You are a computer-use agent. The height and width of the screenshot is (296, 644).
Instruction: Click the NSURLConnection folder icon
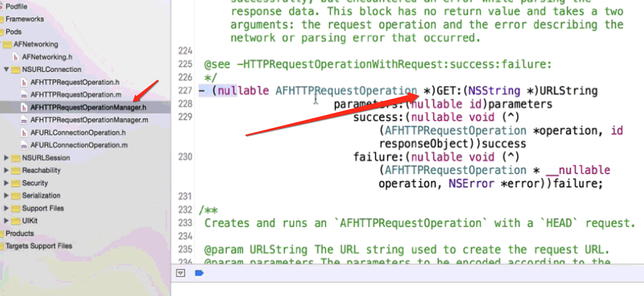pos(16,70)
